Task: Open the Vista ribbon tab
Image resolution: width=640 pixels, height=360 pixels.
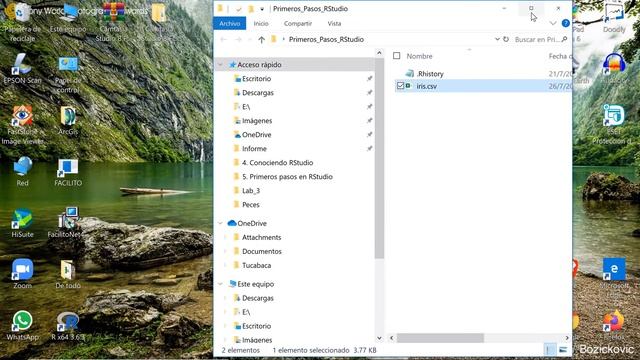Action: [334, 24]
